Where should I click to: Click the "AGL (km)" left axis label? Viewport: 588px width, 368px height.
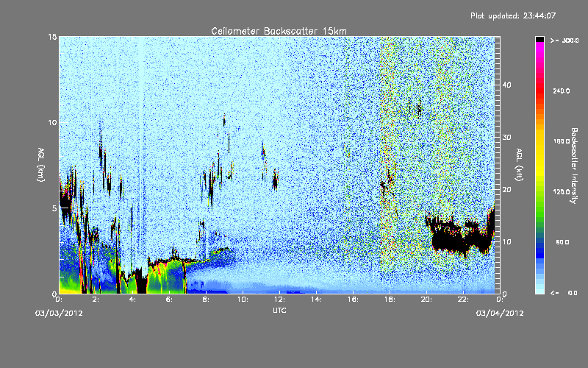coord(41,165)
